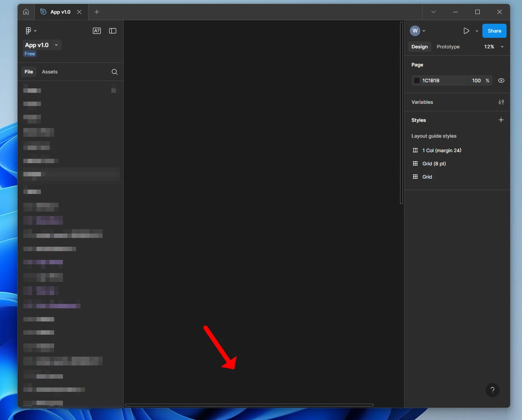
Task: Switch to the Assets tab
Action: point(50,72)
